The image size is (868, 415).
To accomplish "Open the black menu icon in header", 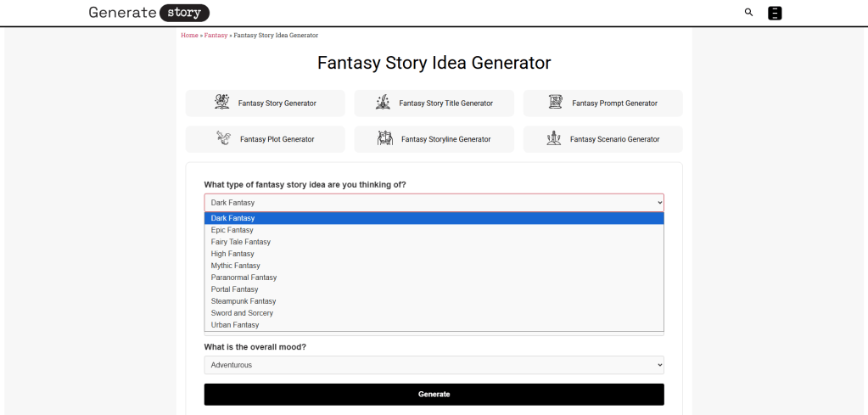I will 774,13.
